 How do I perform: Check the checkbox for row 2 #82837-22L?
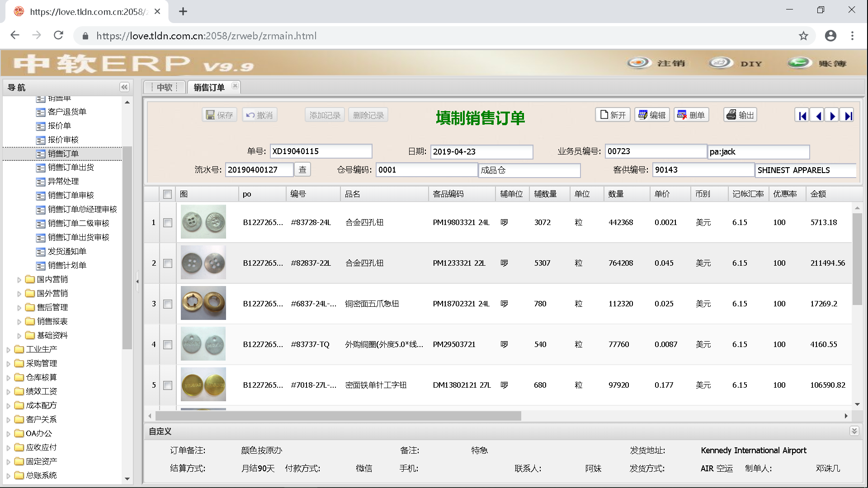168,263
